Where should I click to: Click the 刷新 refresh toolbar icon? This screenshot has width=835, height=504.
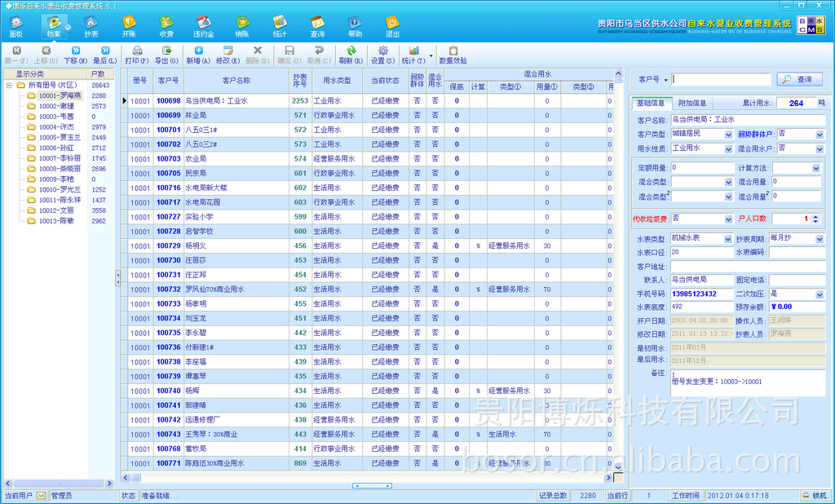[351, 55]
